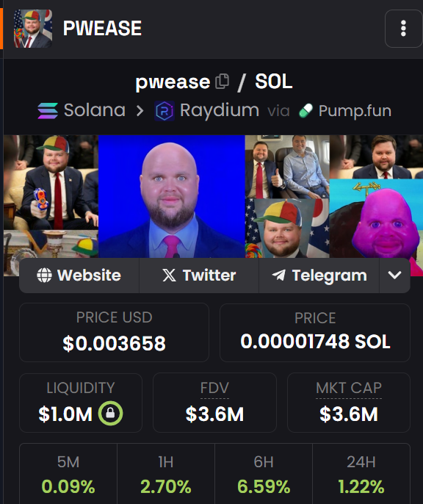Click the PWEASE token avatar
This screenshot has width=423, height=504.
coord(33,29)
